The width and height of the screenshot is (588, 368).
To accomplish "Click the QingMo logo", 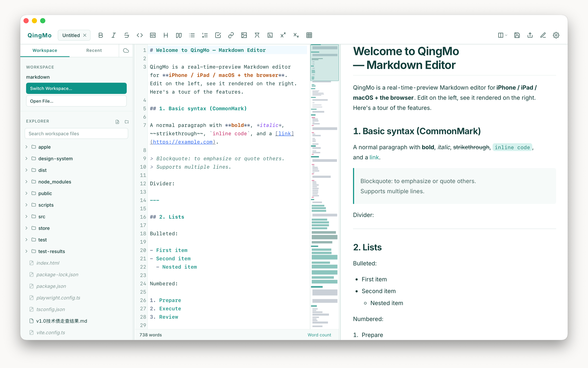I will pos(40,35).
